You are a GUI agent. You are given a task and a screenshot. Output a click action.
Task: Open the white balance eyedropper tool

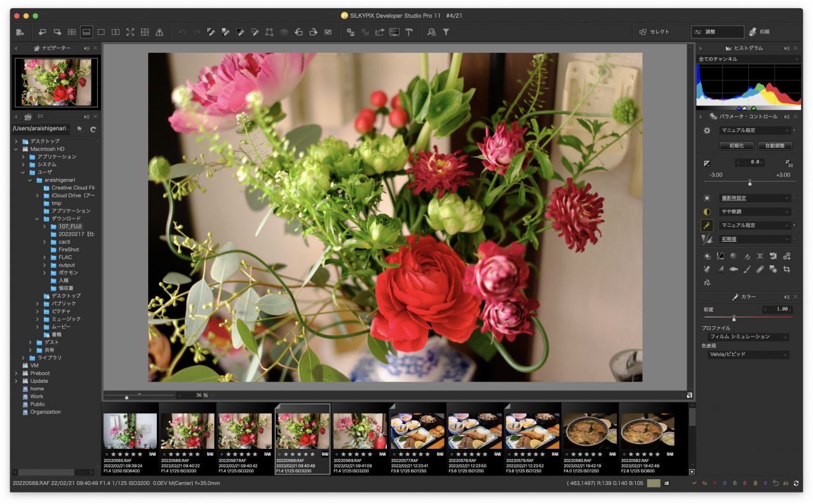click(706, 225)
